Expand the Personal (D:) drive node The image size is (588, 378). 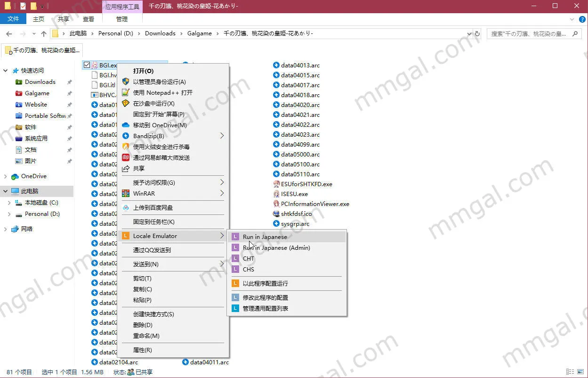pos(9,214)
